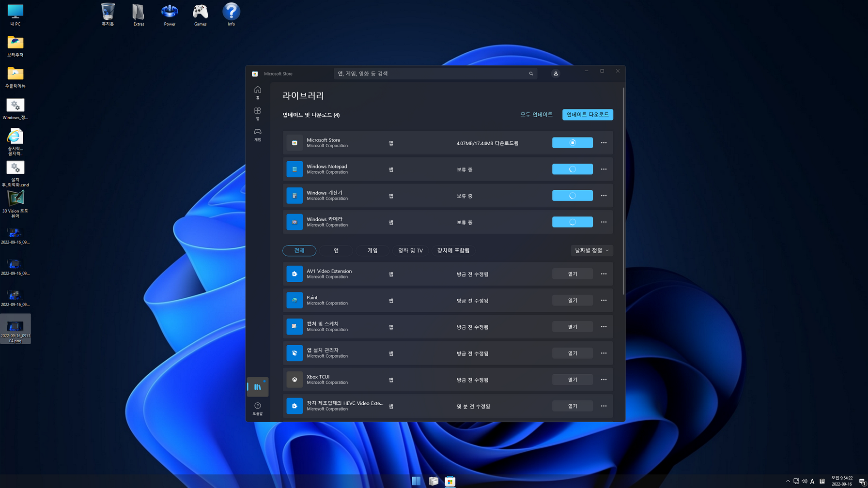Open more options for HEVC Video Extension

click(x=604, y=406)
